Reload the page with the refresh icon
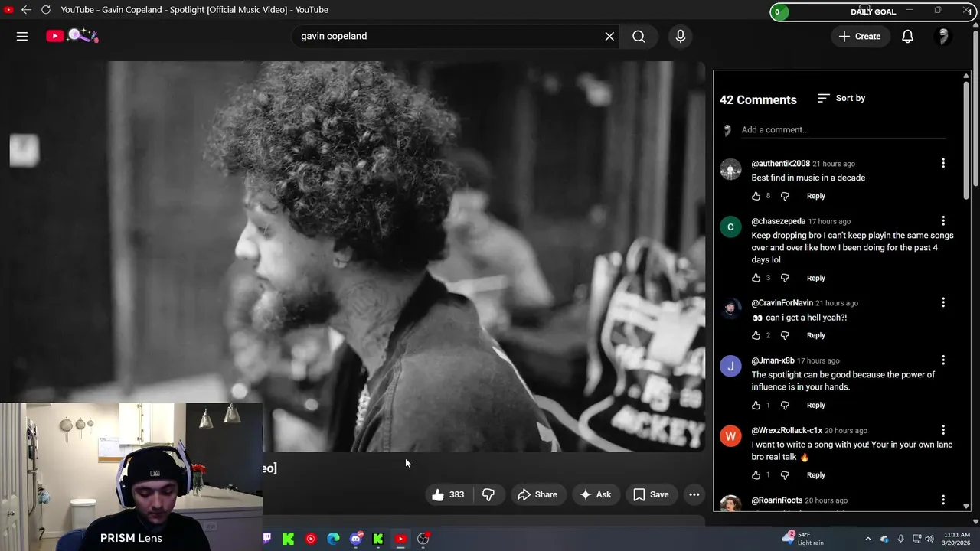The image size is (980, 551). pos(46,10)
